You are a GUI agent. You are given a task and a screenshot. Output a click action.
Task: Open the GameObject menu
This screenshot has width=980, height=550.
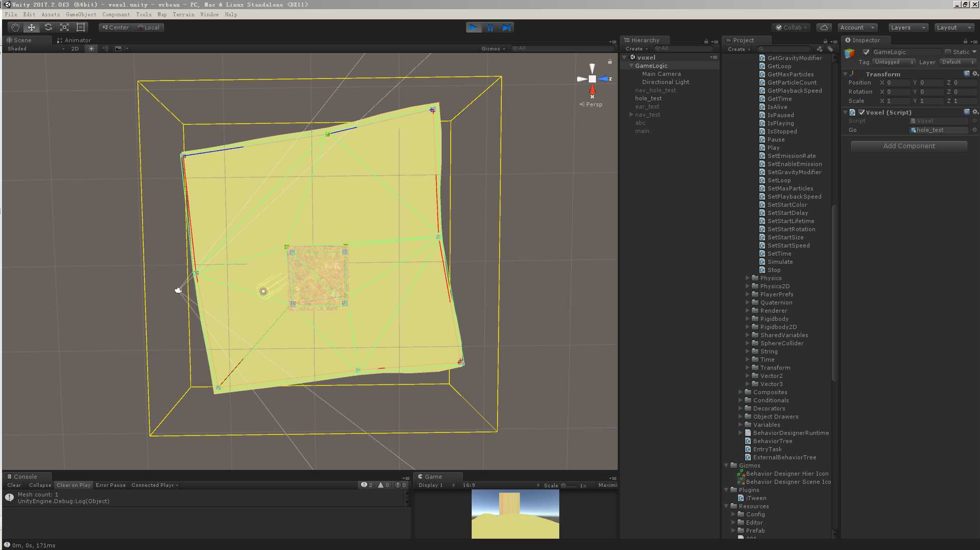(x=80, y=14)
